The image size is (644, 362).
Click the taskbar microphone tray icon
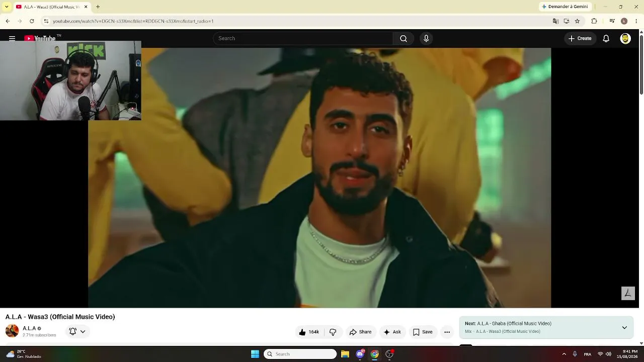[575, 354]
